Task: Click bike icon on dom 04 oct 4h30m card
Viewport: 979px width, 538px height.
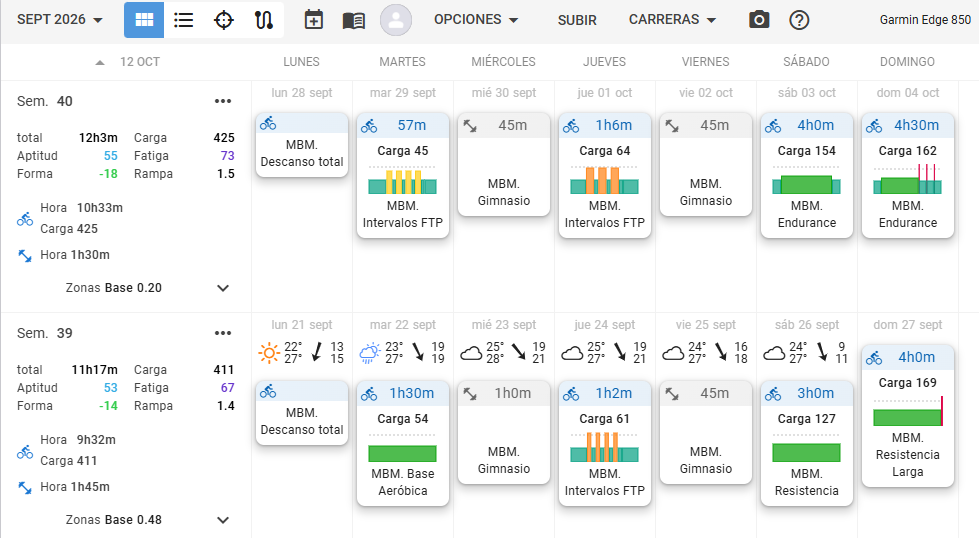Action: tap(873, 126)
